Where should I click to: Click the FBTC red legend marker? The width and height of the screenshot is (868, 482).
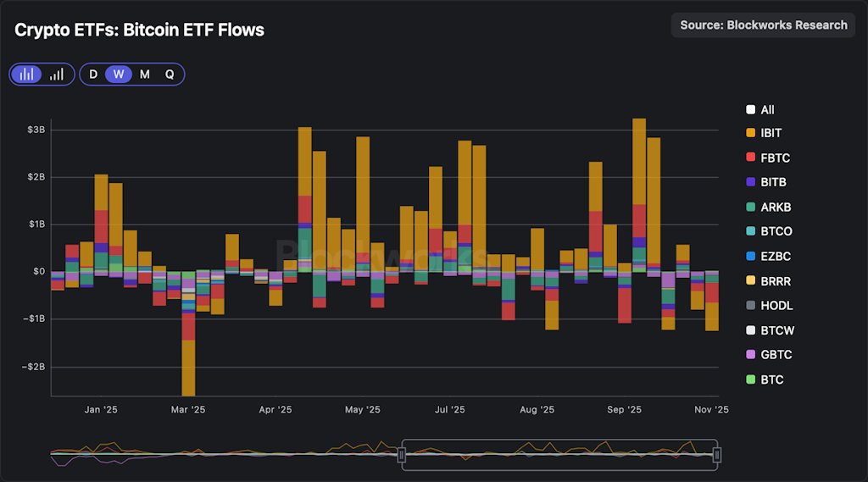pos(750,158)
